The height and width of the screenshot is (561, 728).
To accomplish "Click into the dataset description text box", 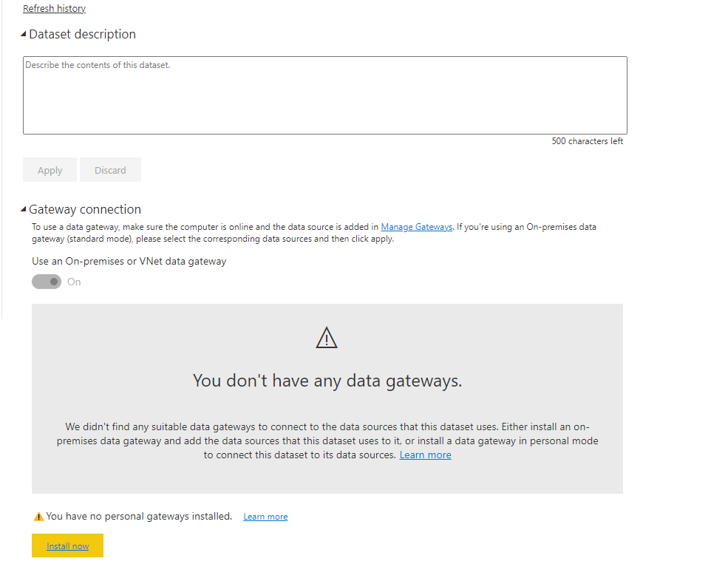I will tap(325, 95).
